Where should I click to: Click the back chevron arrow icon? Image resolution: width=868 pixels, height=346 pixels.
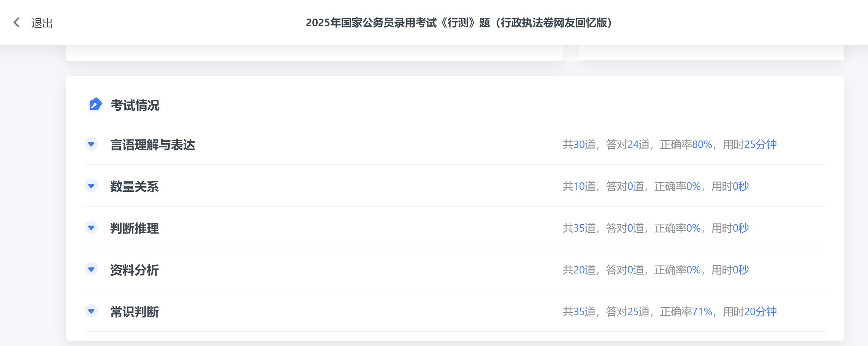(x=16, y=22)
